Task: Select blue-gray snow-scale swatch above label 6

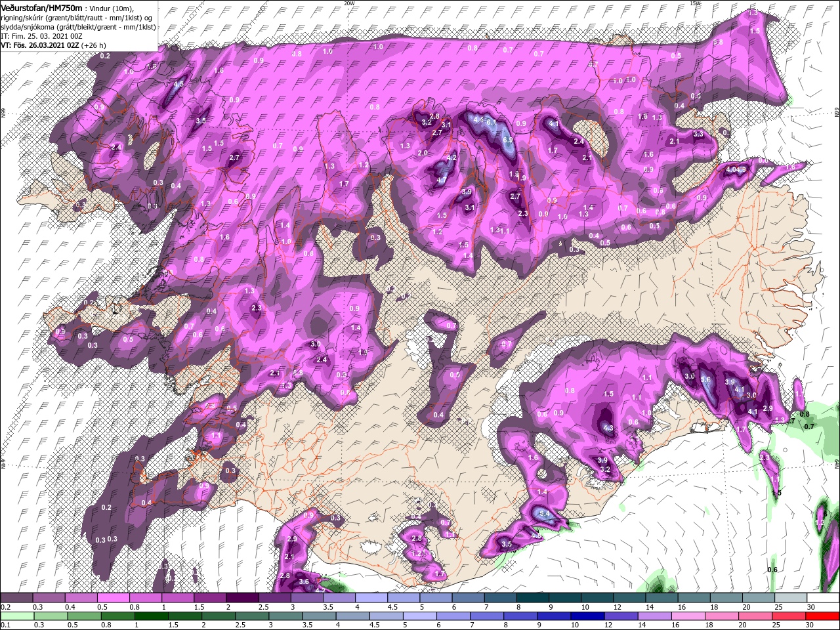Action: 468,598
